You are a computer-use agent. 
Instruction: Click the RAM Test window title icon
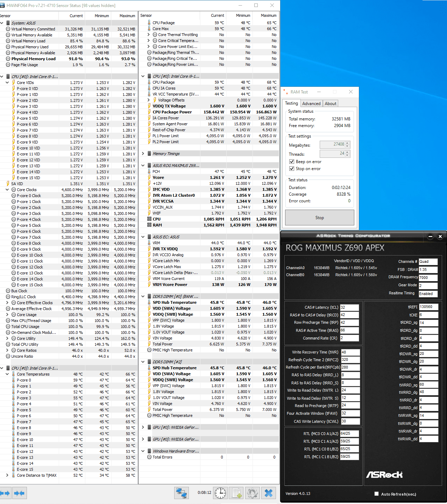pos(286,92)
